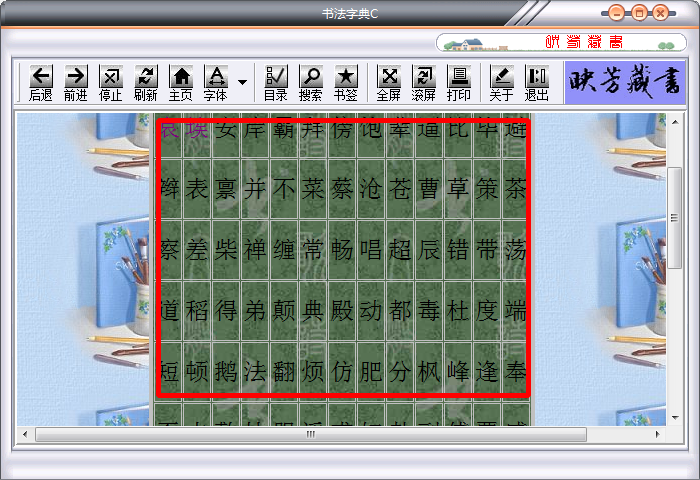
Task: Choose the character 苍
Action: coord(400,189)
